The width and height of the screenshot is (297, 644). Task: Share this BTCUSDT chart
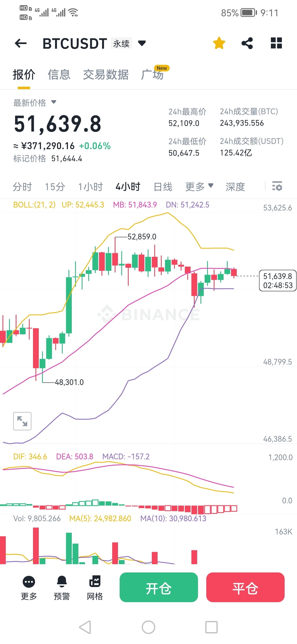[247, 43]
